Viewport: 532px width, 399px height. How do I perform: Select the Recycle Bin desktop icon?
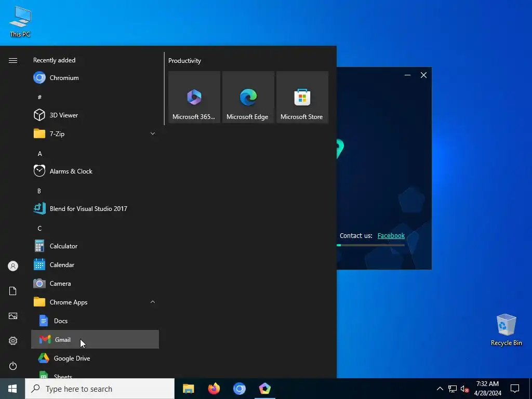pyautogui.click(x=506, y=329)
